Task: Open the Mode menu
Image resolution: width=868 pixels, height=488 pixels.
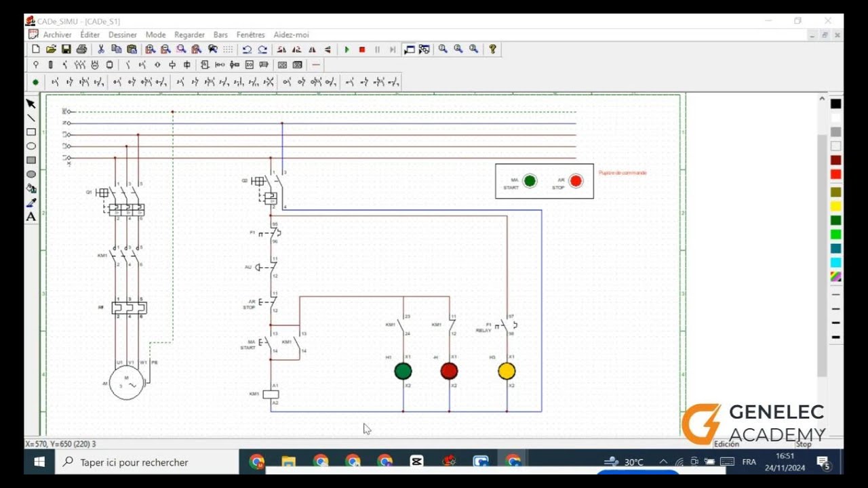Action: tap(155, 35)
